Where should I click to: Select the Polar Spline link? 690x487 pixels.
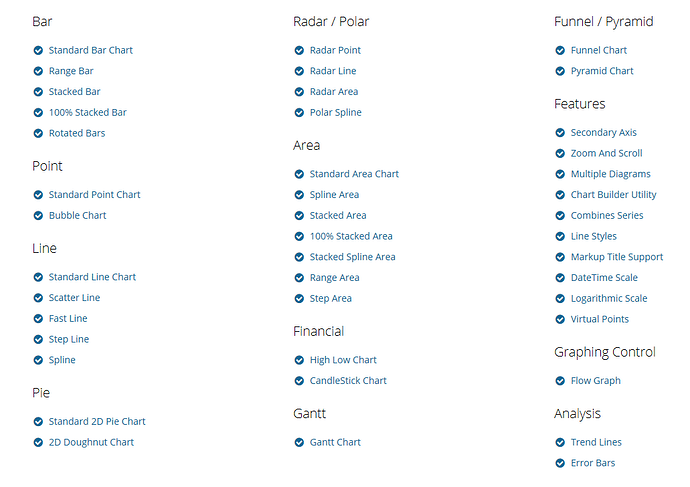[x=335, y=113]
